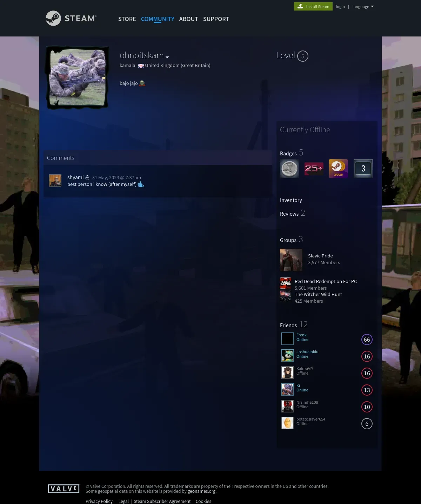Open the language dropdown
The height and width of the screenshot is (504, 421).
[363, 7]
